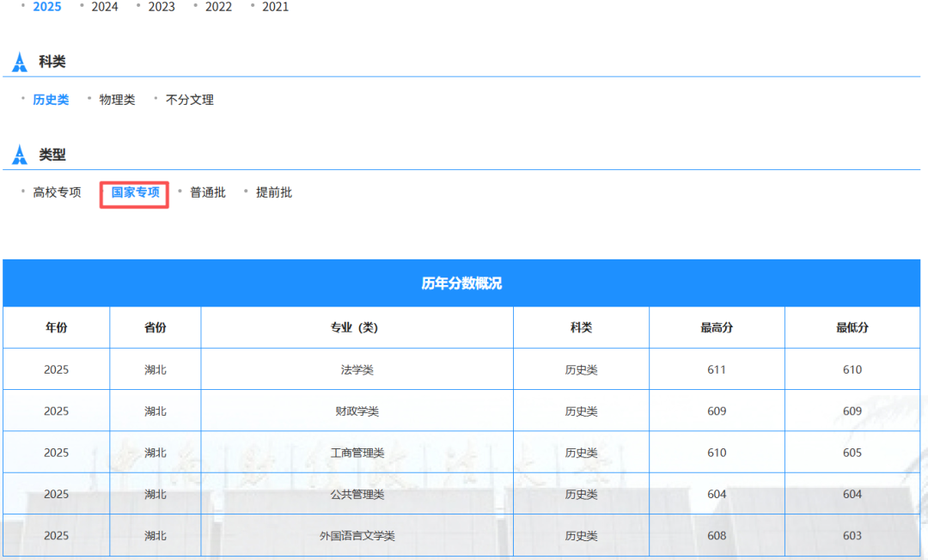Switch type to 普通批
Image resolution: width=928 pixels, height=560 pixels.
208,192
